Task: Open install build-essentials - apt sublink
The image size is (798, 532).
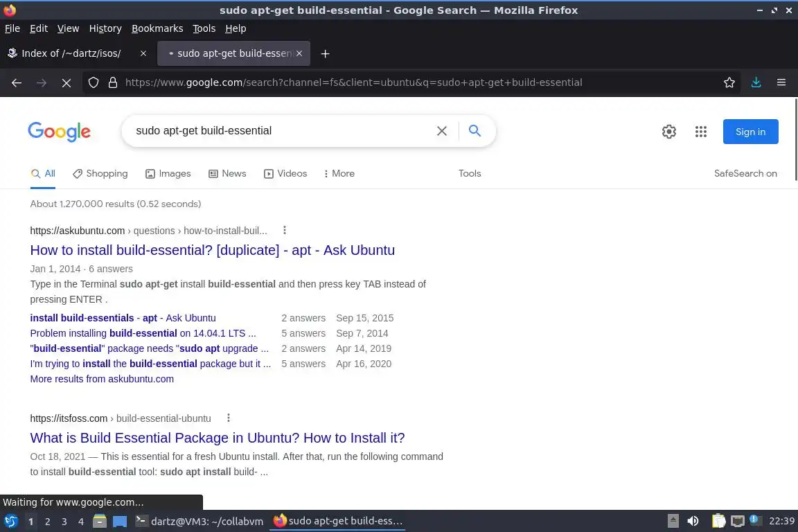Action: click(x=123, y=318)
